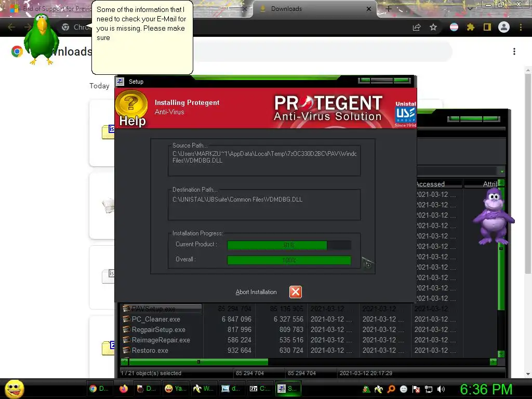The width and height of the screenshot is (532, 399).
Task: Click file manager horizontal scrollbar right arrow
Action: pyautogui.click(x=494, y=362)
